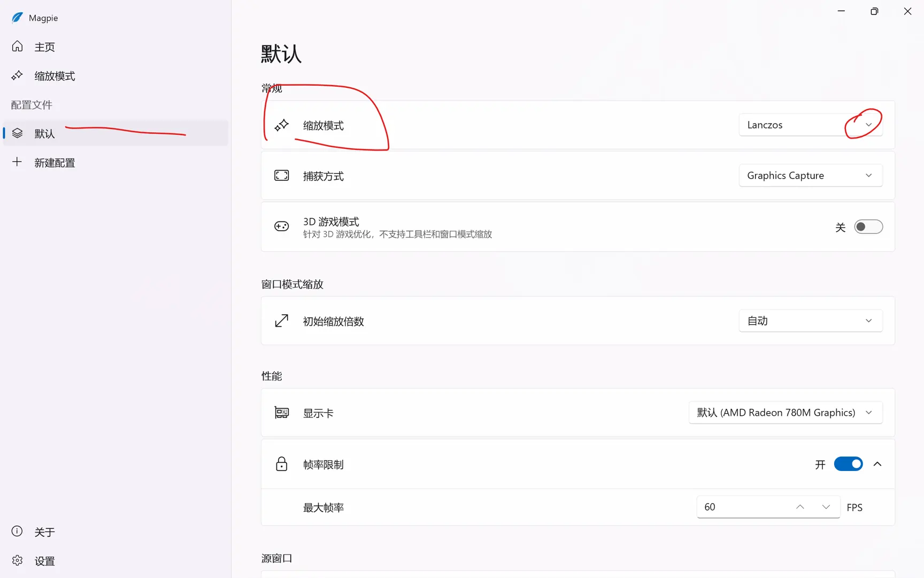Click the sparkle icon beside sidebar 缩放模式

pos(17,75)
